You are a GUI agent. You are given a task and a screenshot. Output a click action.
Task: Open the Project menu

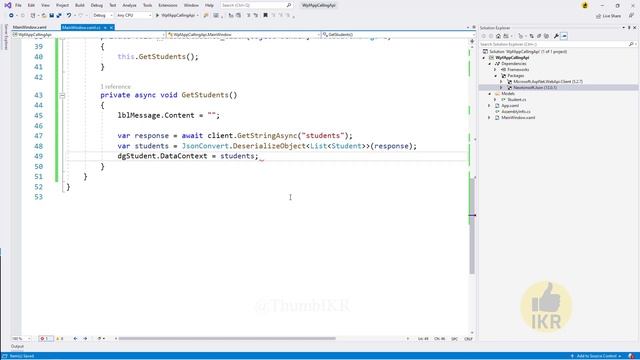click(x=62, y=5)
